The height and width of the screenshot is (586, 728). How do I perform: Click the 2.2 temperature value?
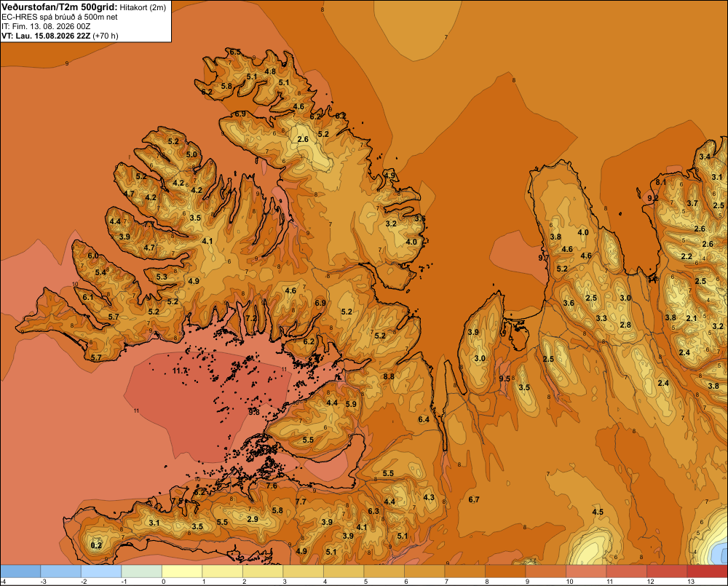[x=687, y=256]
